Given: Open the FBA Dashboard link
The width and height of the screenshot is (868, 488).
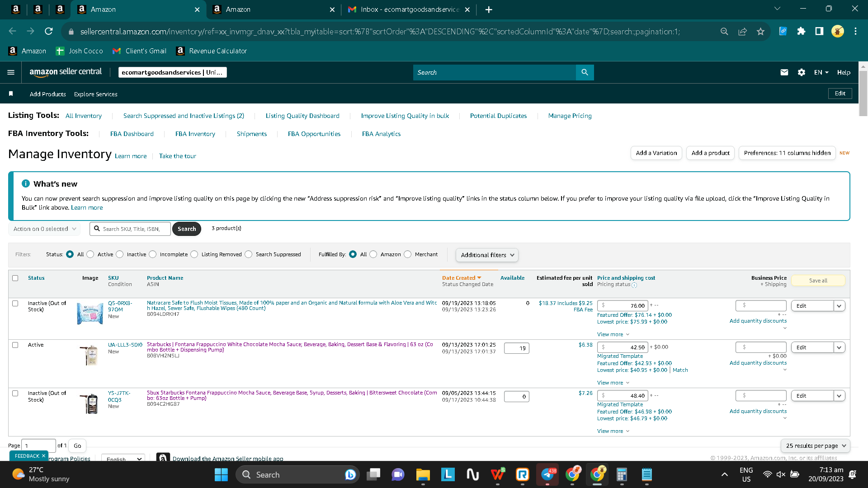Looking at the screenshot, I should pos(132,134).
